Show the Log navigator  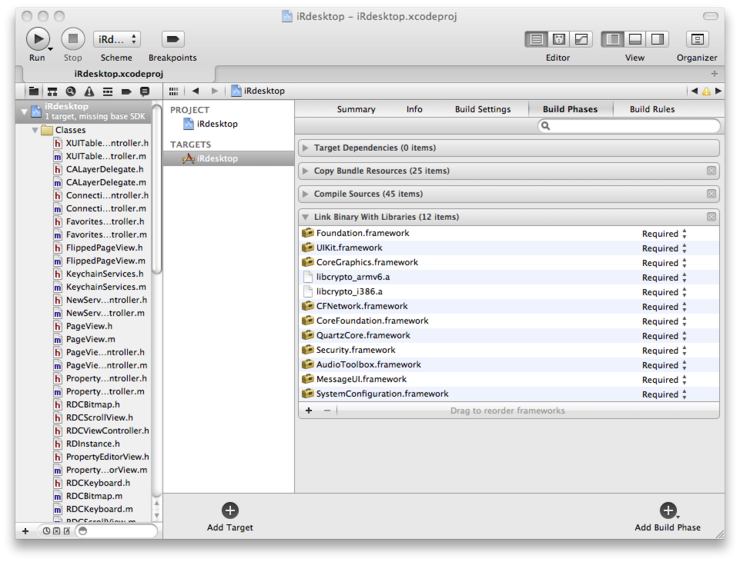click(x=145, y=91)
